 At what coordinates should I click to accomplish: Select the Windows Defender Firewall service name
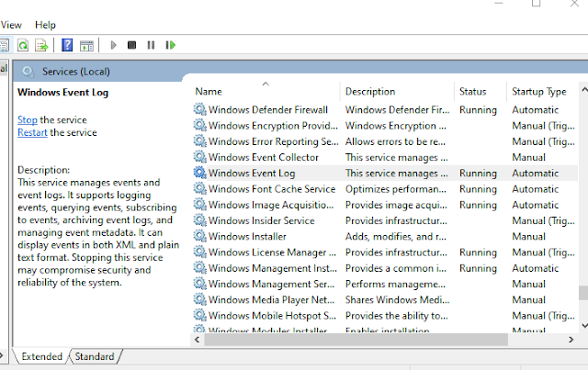(268, 110)
